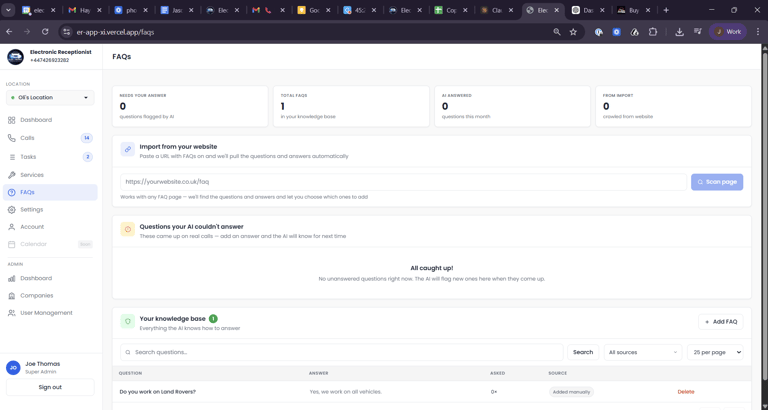Open a new browser tab with the plus icon

(x=666, y=10)
